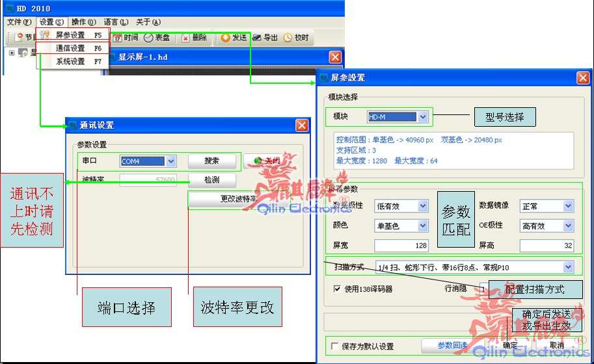Click the 发送 (Send) toolbar icon

tap(226, 38)
